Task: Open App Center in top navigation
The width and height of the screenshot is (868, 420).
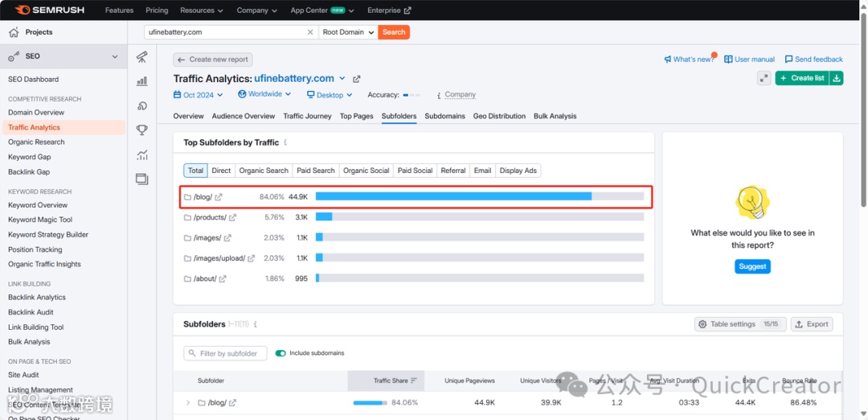Action: (323, 10)
